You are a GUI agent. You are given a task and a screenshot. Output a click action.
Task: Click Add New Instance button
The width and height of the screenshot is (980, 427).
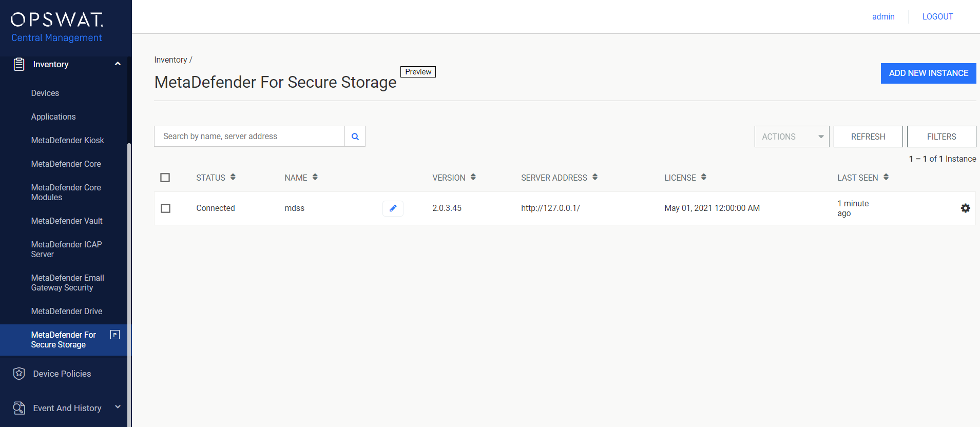click(928, 73)
